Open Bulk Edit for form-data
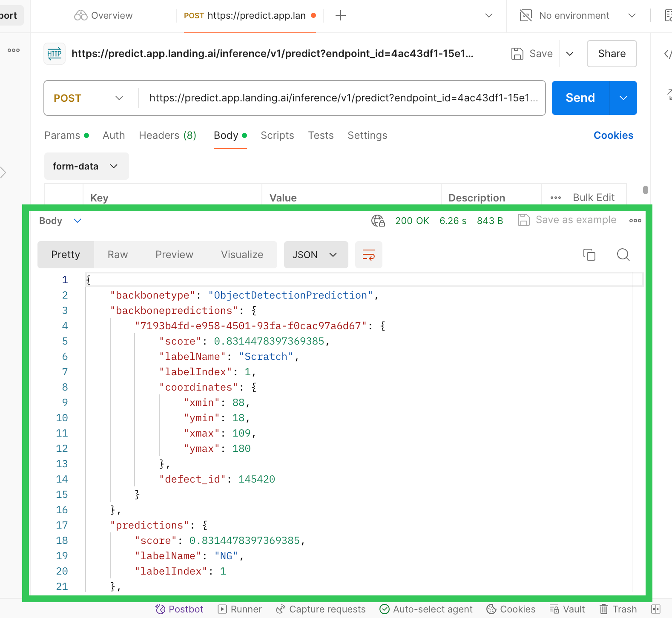 [x=594, y=198]
